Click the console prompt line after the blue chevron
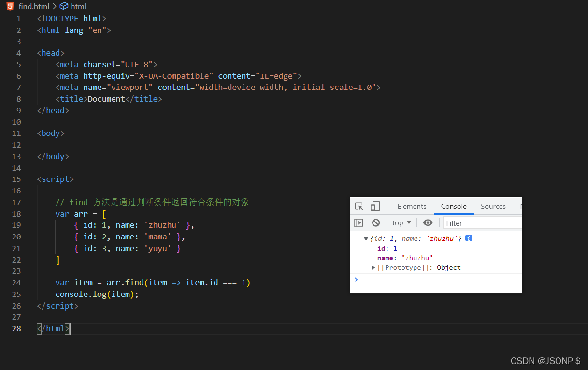Viewport: 588px width, 370px height. 440,279
